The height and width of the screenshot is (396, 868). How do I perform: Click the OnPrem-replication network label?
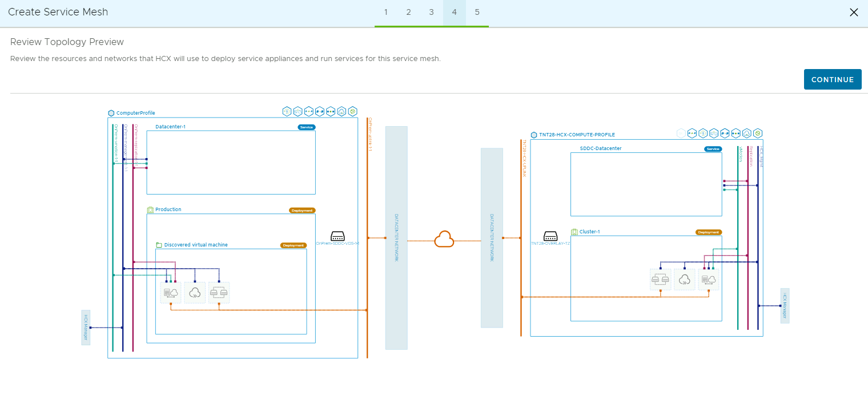point(136,145)
